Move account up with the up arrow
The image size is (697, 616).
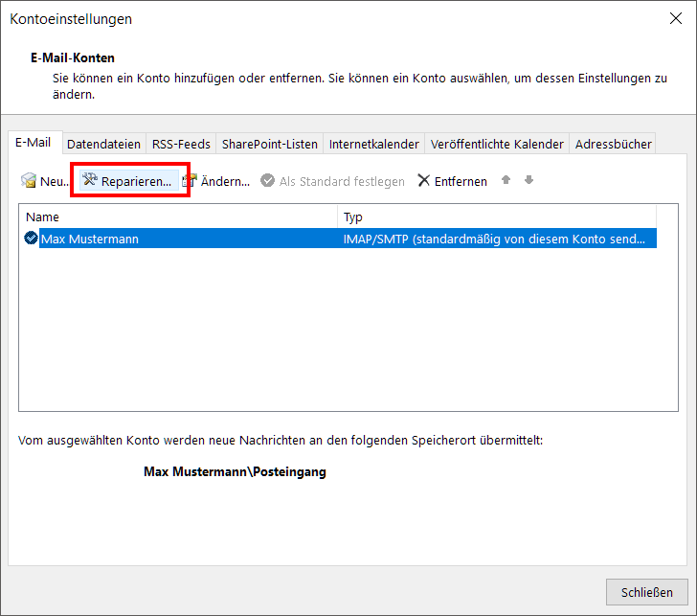(x=506, y=180)
